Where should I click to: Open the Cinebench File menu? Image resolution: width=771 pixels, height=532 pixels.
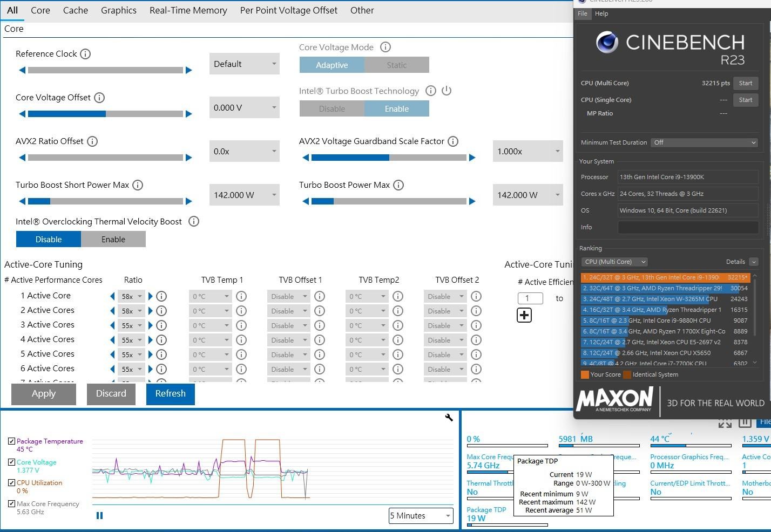pyautogui.click(x=582, y=13)
